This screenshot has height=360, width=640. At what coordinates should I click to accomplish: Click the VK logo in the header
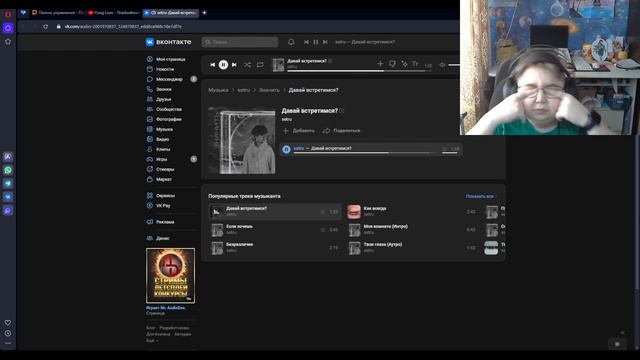click(168, 42)
